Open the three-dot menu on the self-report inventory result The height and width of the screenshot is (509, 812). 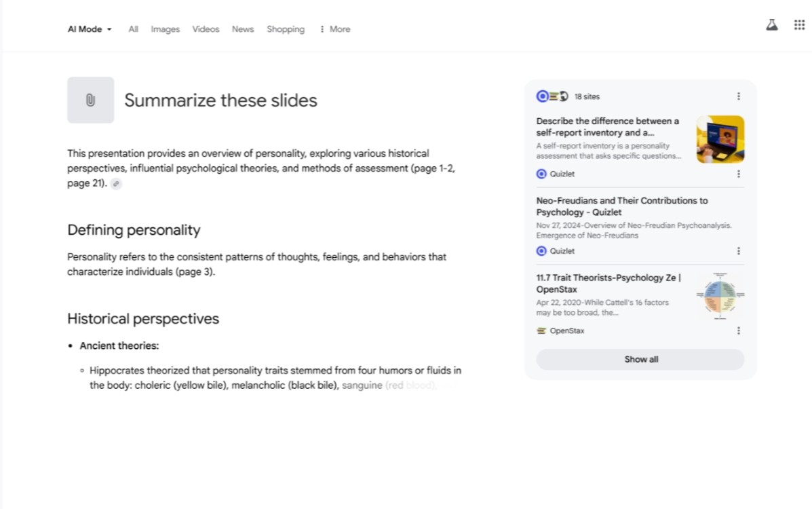coord(739,174)
